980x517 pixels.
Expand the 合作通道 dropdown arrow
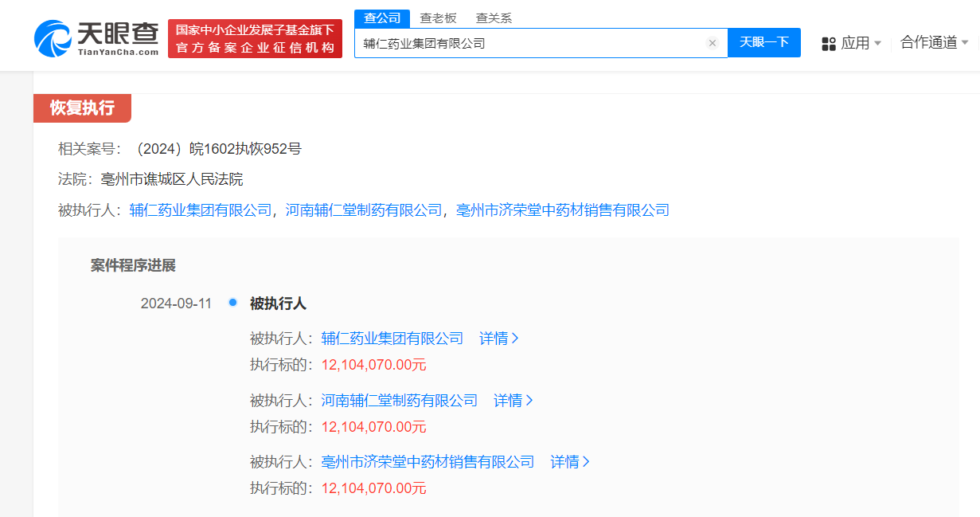[x=965, y=42]
